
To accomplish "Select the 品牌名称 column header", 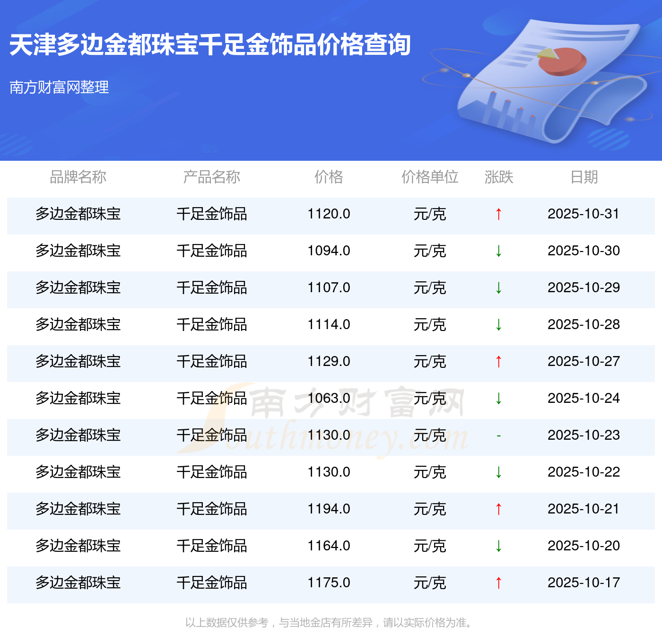I will tap(78, 177).
